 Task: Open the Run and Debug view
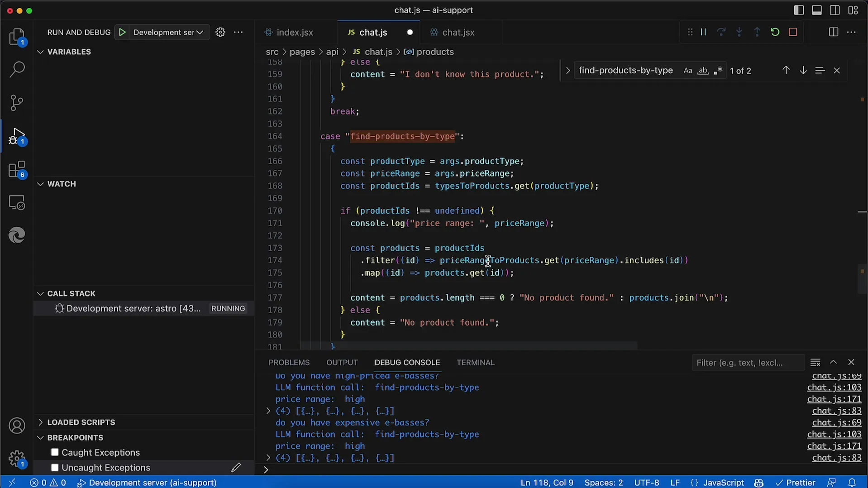click(17, 136)
